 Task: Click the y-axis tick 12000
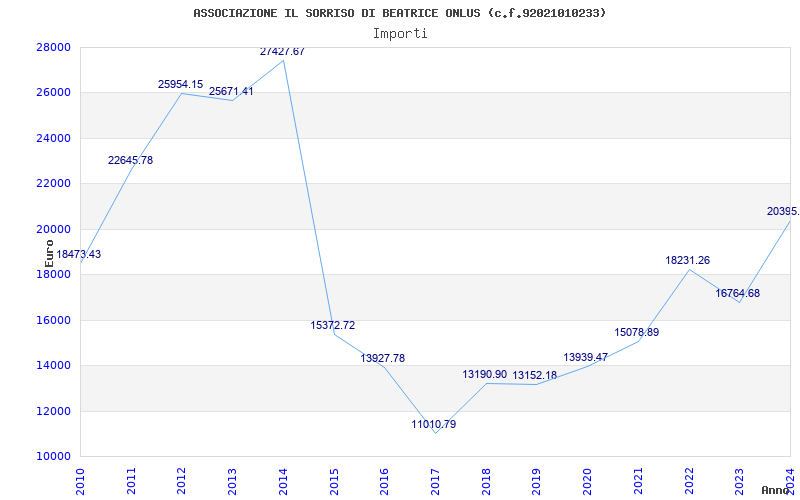coord(53,411)
